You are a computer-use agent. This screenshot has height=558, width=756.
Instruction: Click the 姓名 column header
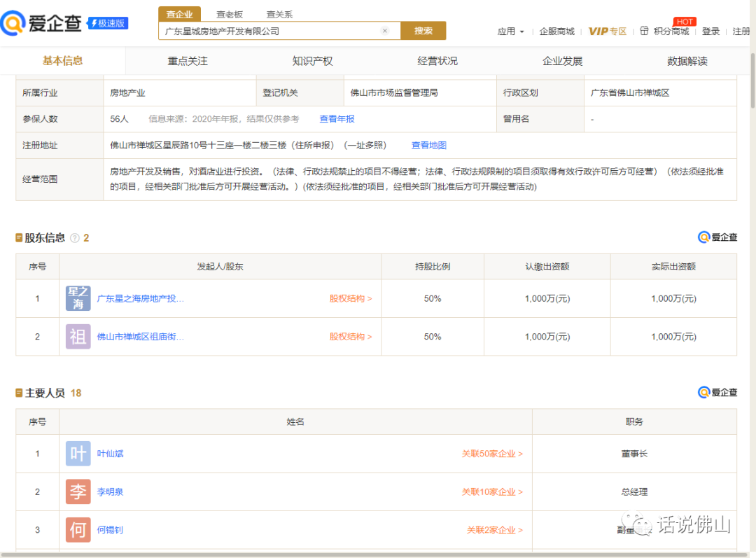pos(295,422)
